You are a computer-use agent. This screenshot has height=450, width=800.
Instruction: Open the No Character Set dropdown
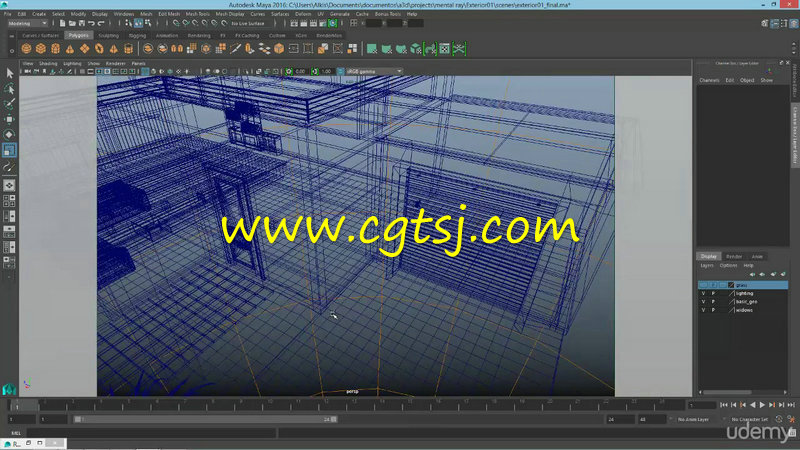[747, 419]
